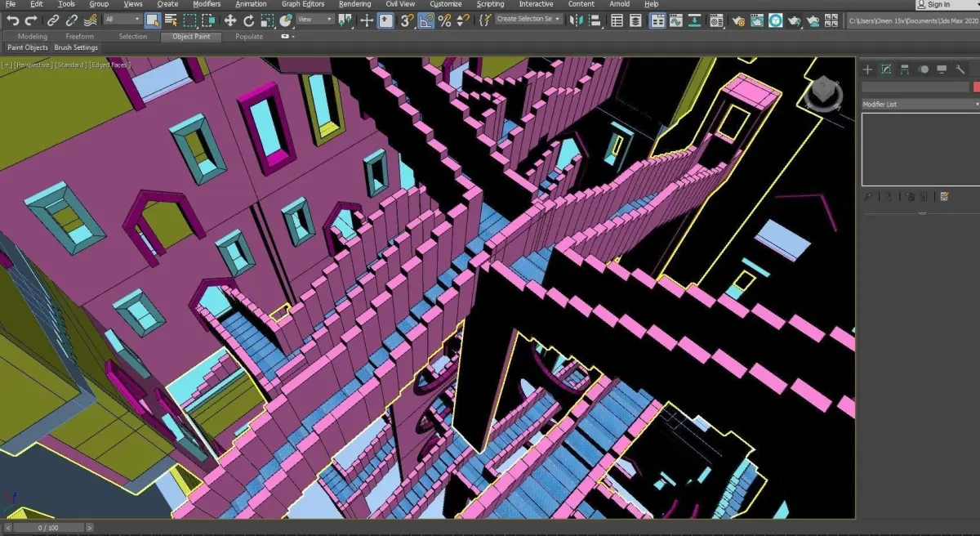The width and height of the screenshot is (980, 536).
Task: Open the File menu
Action: click(x=10, y=4)
